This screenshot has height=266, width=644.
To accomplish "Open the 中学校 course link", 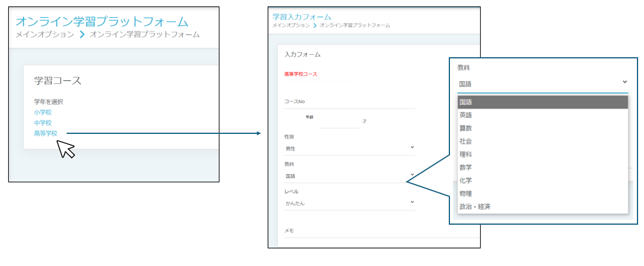I will pos(42,123).
